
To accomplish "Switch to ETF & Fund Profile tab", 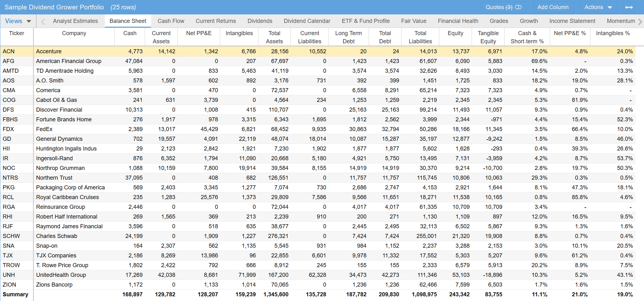I will click(365, 21).
